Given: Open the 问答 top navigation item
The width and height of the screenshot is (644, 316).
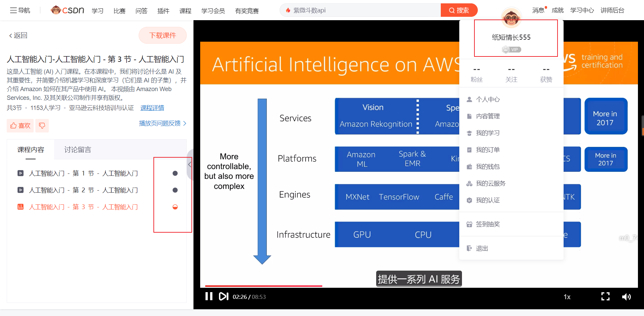Looking at the screenshot, I should click(x=141, y=11).
